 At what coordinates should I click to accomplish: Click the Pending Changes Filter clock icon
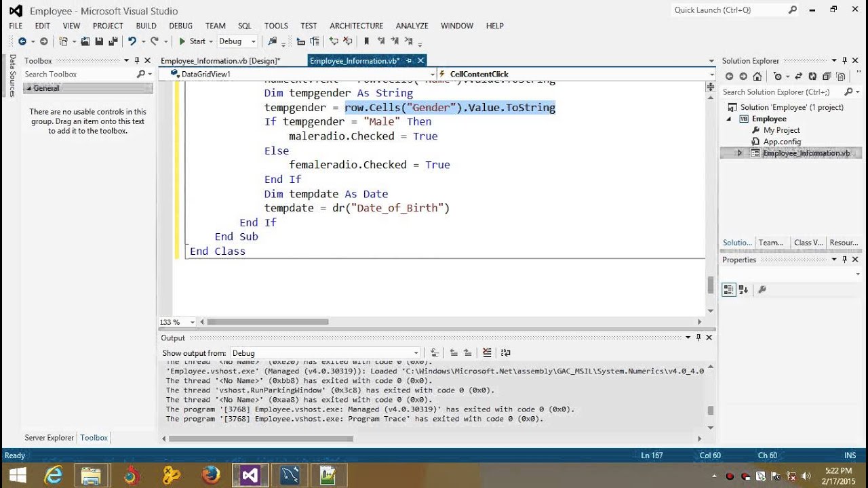[778, 77]
